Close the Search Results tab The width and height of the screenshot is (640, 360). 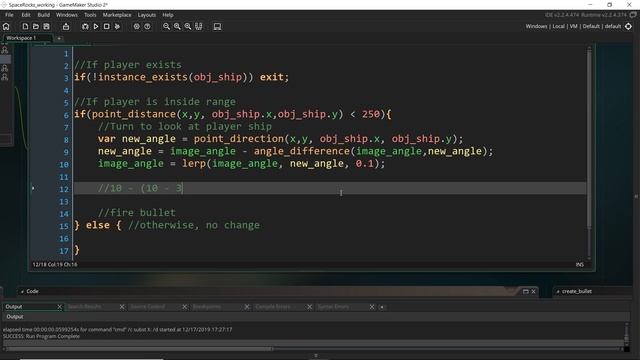[x=122, y=307]
